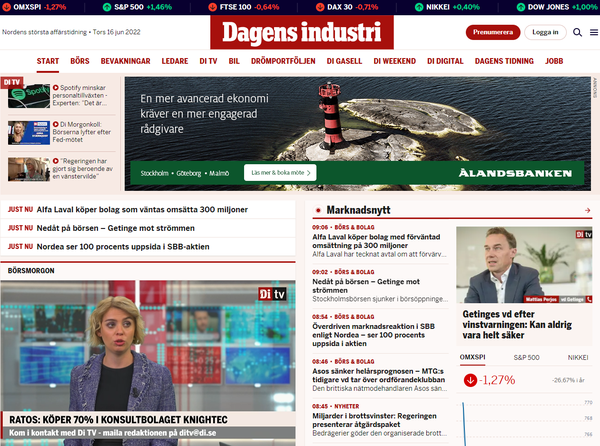600x446 pixels.
Task: Click the Marknadsnytt arrow to see more
Action: (588, 210)
